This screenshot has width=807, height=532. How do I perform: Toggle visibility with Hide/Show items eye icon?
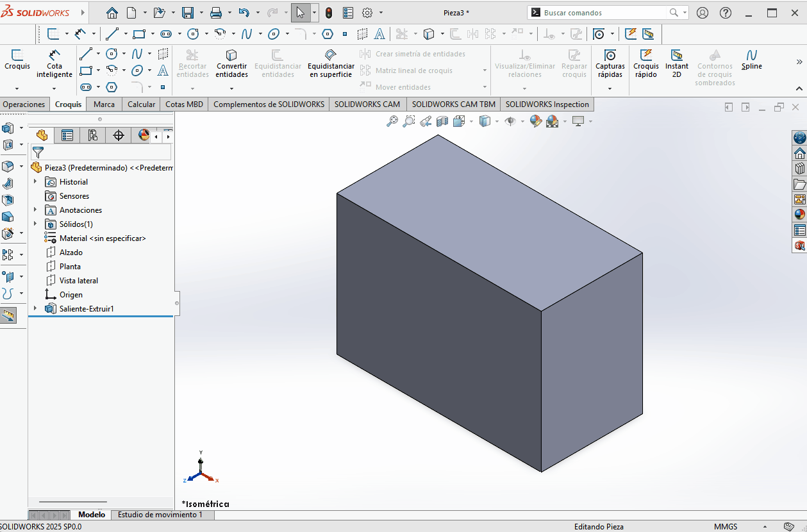point(510,121)
